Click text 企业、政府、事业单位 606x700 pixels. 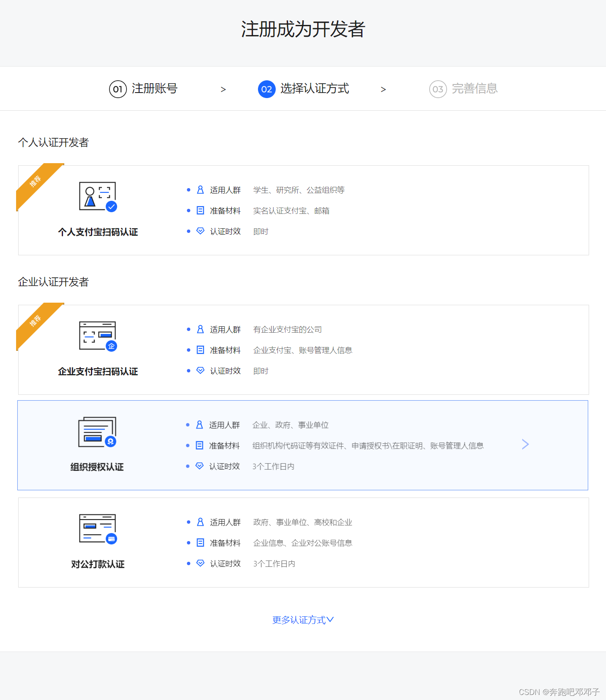[x=291, y=425]
